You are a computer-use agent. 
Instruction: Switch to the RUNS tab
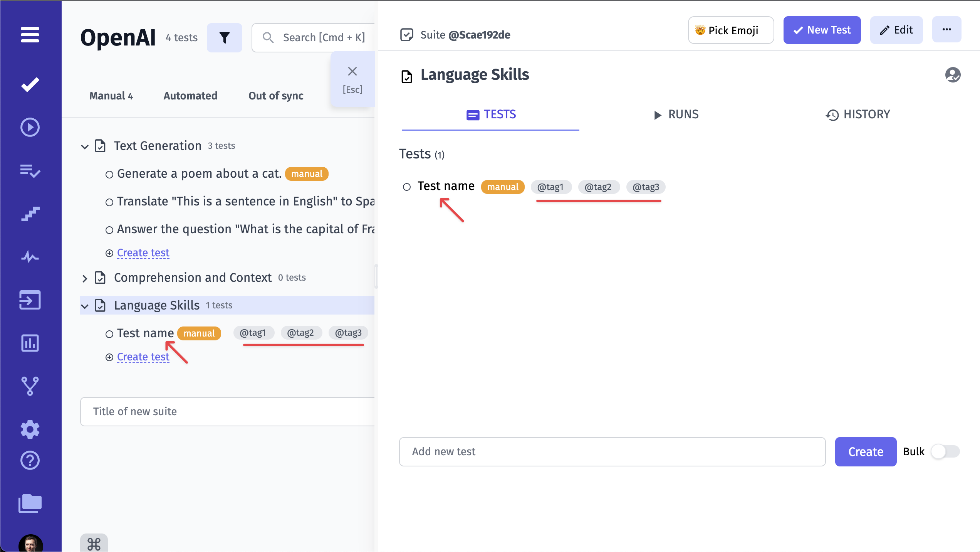676,114
